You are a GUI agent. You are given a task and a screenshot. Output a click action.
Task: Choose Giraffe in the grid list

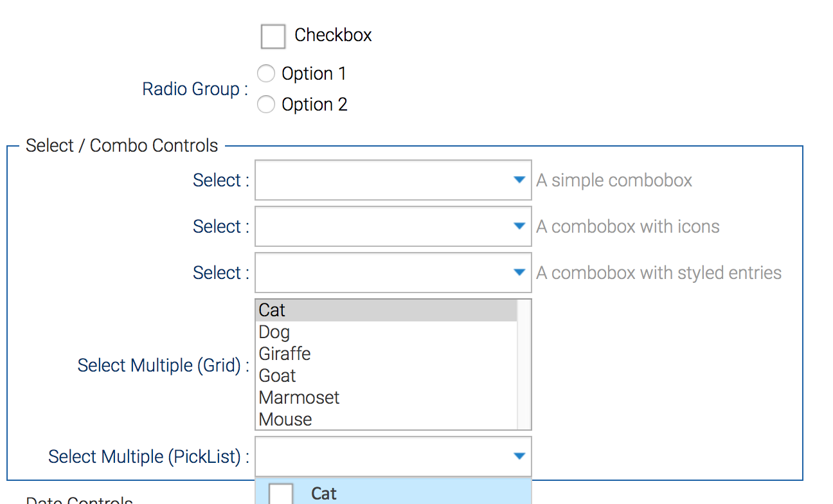(x=386, y=354)
